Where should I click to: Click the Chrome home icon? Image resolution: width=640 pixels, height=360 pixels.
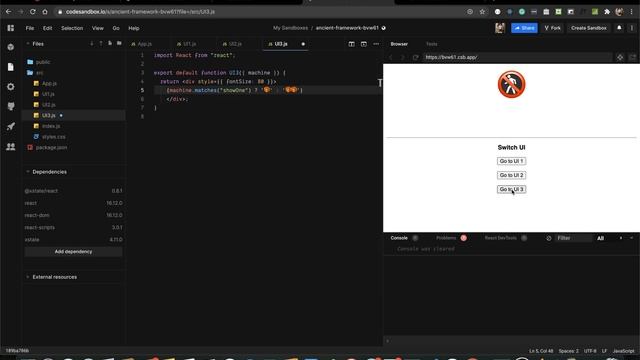click(x=45, y=12)
